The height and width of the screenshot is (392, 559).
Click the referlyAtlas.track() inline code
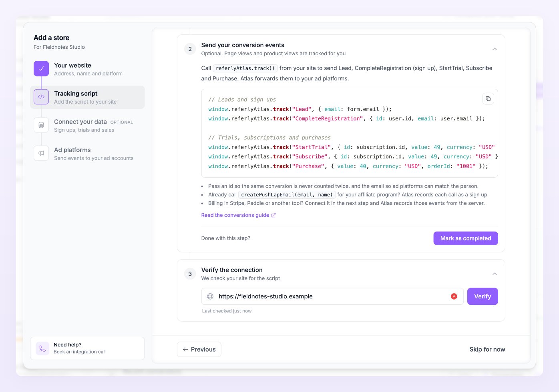click(x=245, y=68)
